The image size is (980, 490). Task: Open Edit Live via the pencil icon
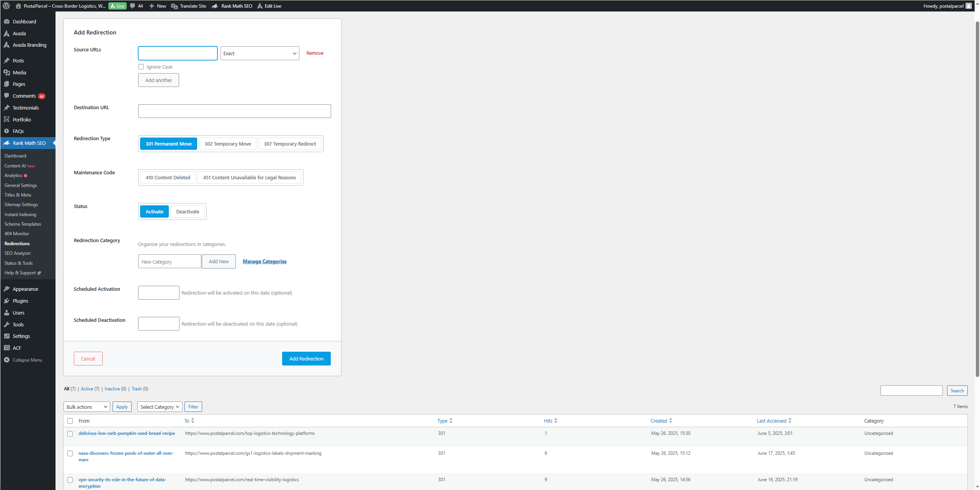click(260, 6)
